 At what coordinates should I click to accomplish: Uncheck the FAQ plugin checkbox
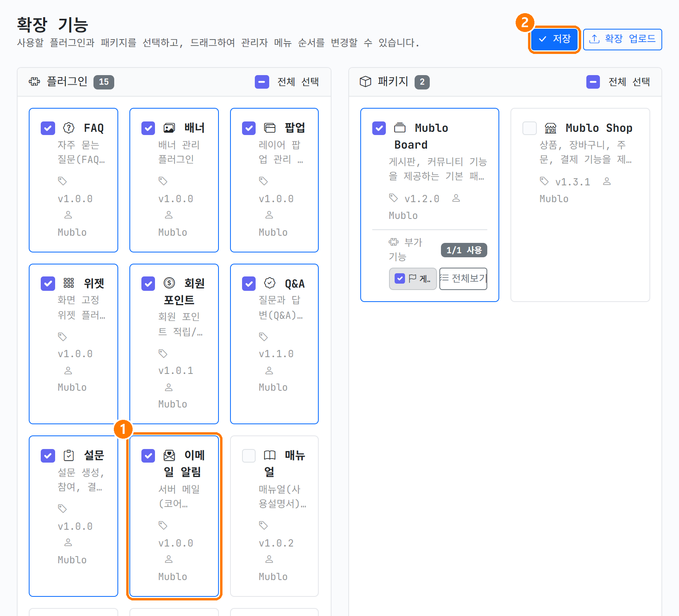tap(48, 128)
